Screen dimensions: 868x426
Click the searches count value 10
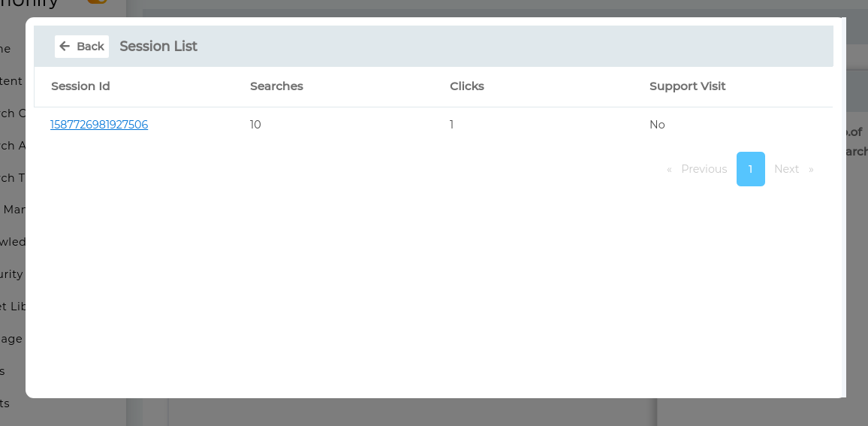pos(255,125)
